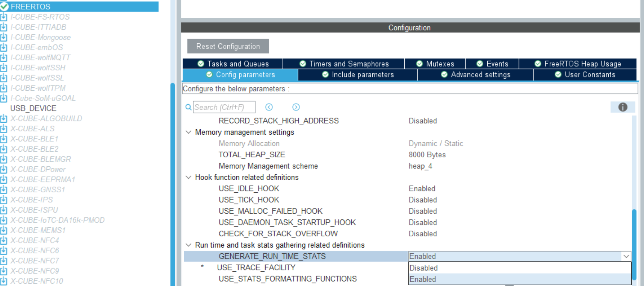Collapse Run time and task stats group

(x=189, y=245)
